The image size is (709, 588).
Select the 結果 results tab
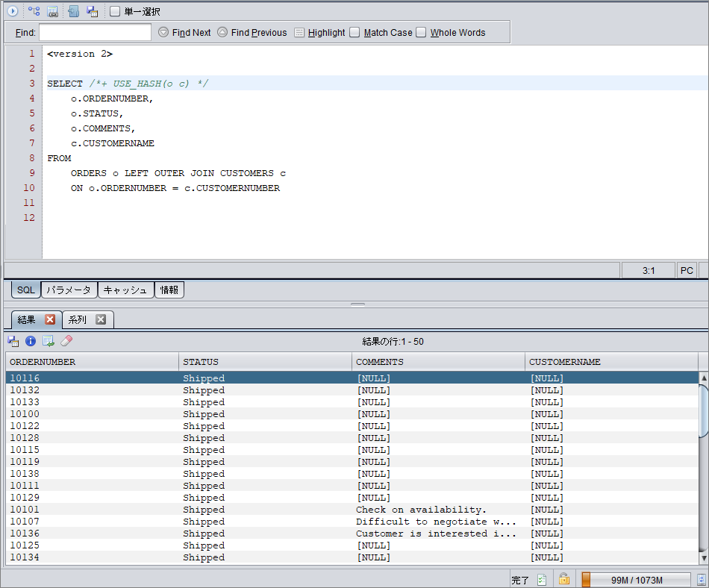[x=27, y=320]
